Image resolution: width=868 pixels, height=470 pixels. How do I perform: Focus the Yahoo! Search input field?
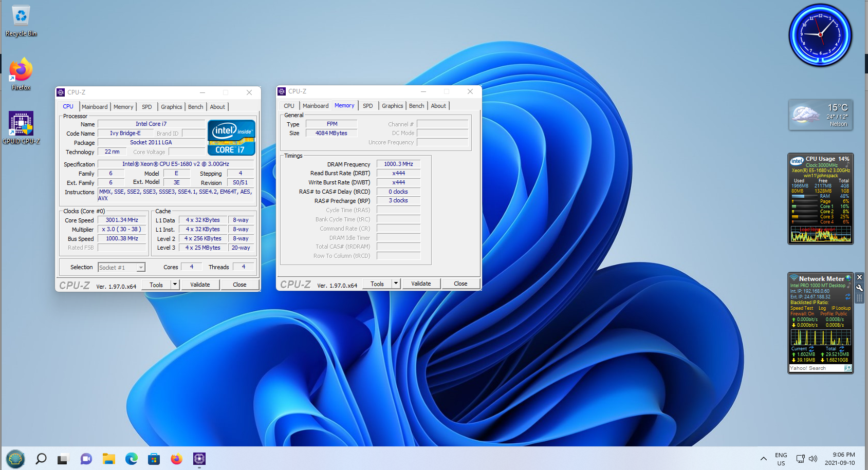point(817,368)
